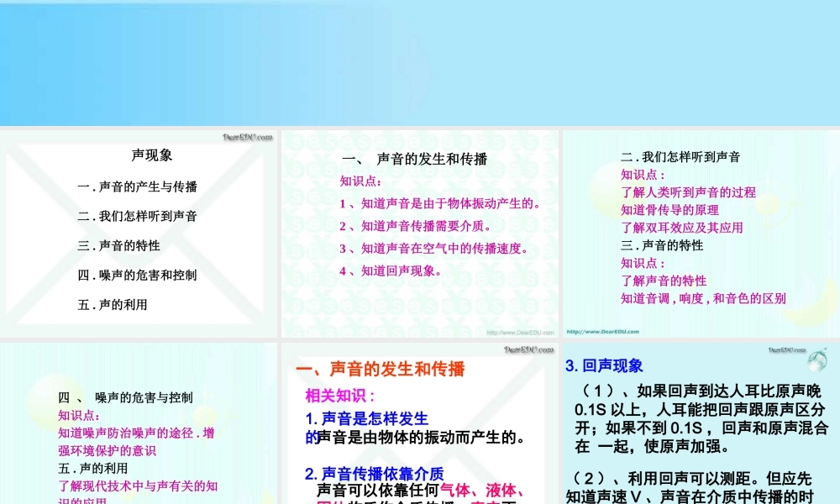
Task: Open the slide thumbnail 四、噪声的危害与控制
Action: 139,423
